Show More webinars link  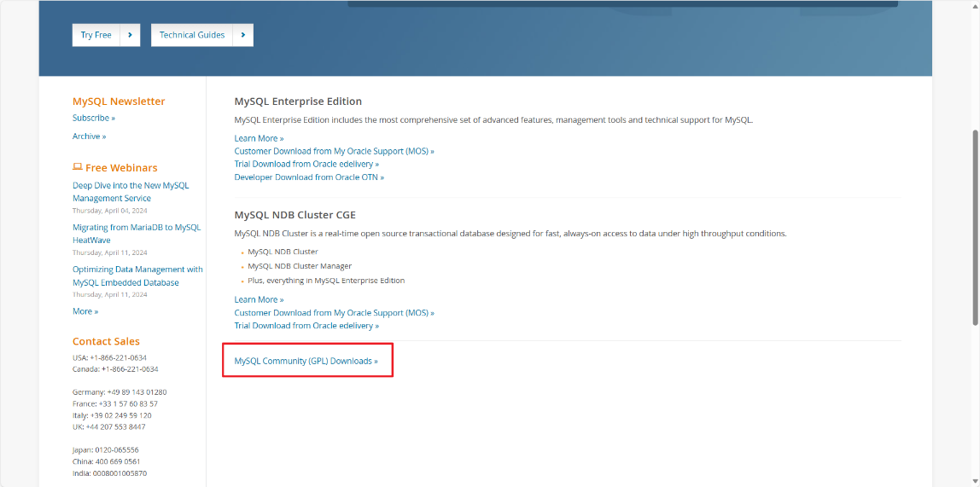click(x=85, y=311)
